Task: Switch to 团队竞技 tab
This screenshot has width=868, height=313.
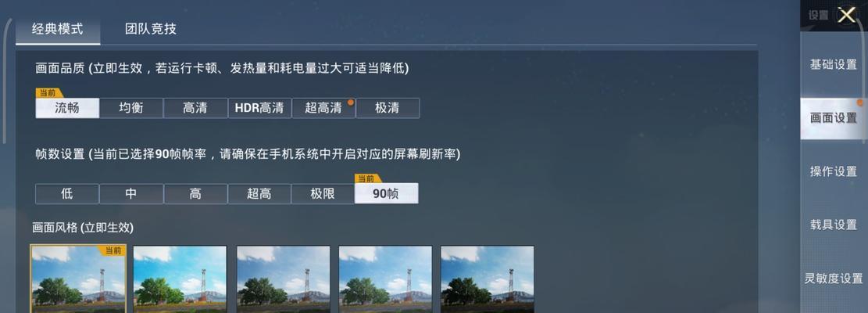Action: (151, 29)
